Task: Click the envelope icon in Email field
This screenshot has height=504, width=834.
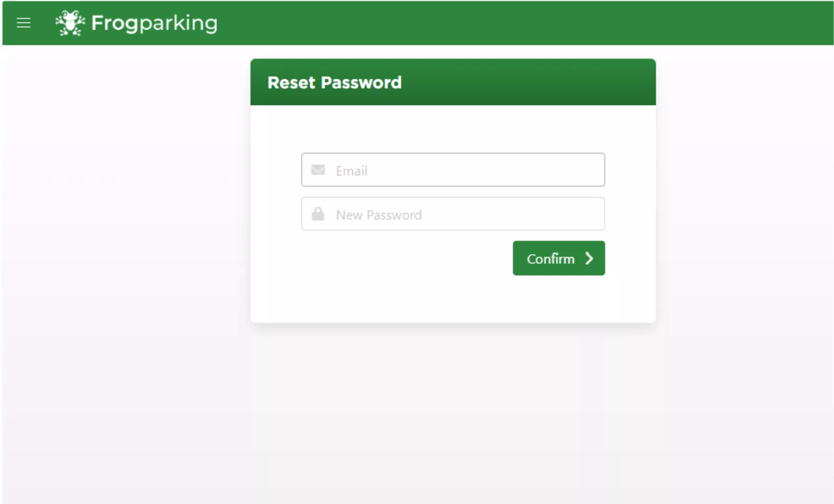Action: (318, 170)
